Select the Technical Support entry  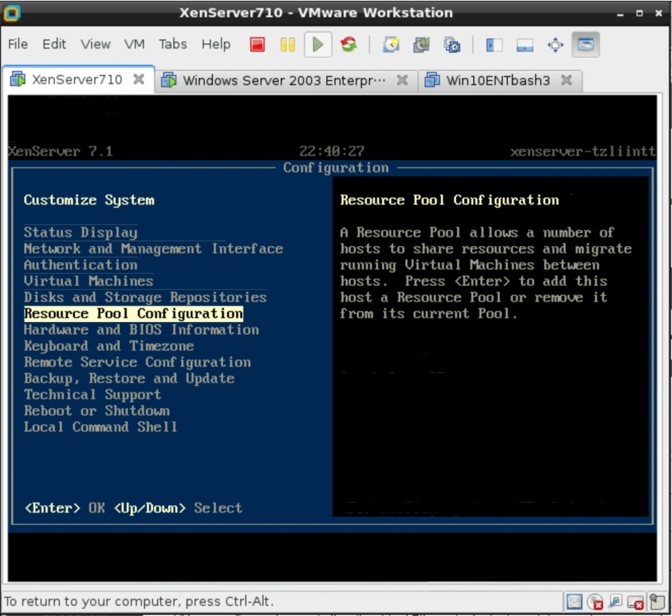[93, 395]
